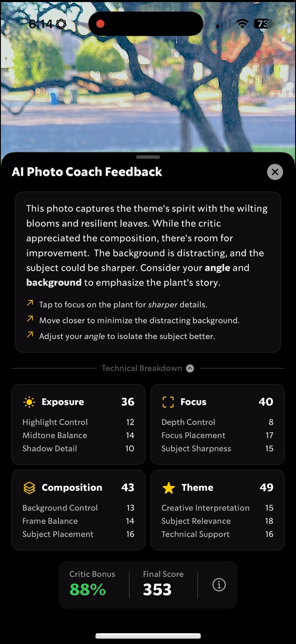
Task: Tap the battery indicator in status bar
Action: [263, 24]
